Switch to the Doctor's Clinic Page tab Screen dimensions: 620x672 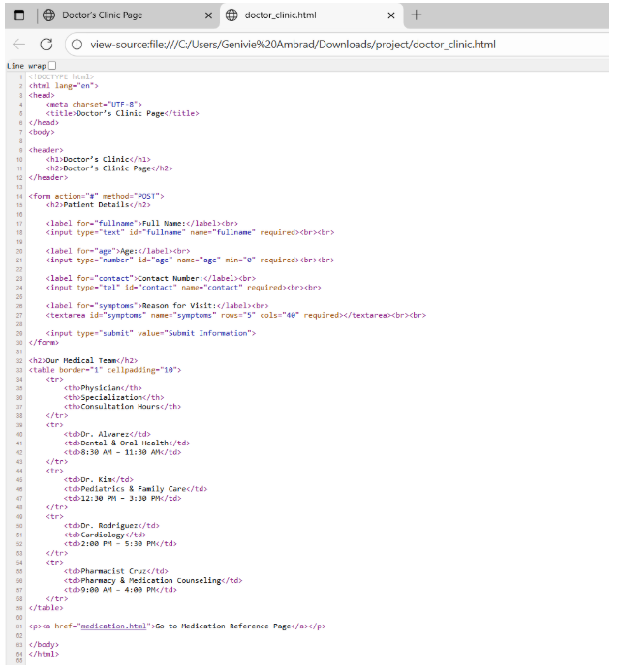pyautogui.click(x=128, y=15)
